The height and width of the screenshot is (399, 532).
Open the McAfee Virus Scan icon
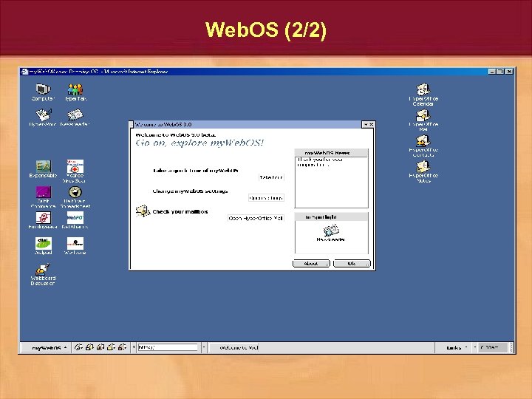75,171
